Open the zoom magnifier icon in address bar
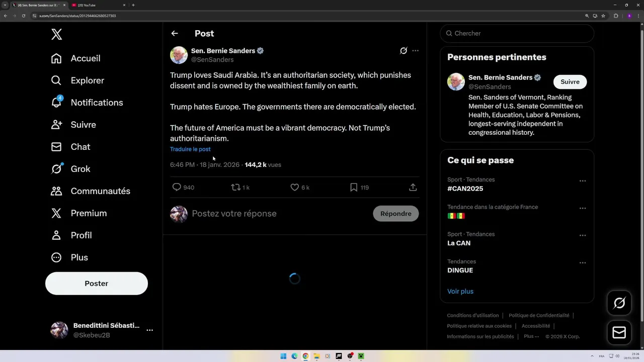This screenshot has height=362, width=644. click(587, 16)
